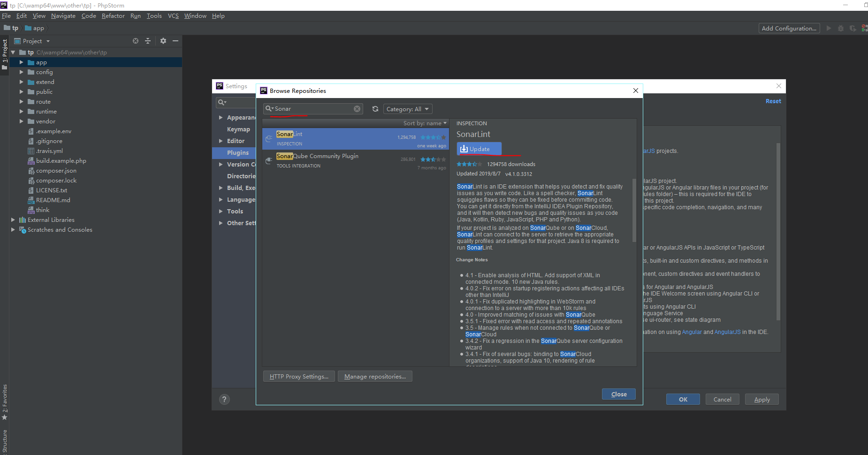This screenshot has width=868, height=455.
Task: Select composer.lock file
Action: pos(56,181)
